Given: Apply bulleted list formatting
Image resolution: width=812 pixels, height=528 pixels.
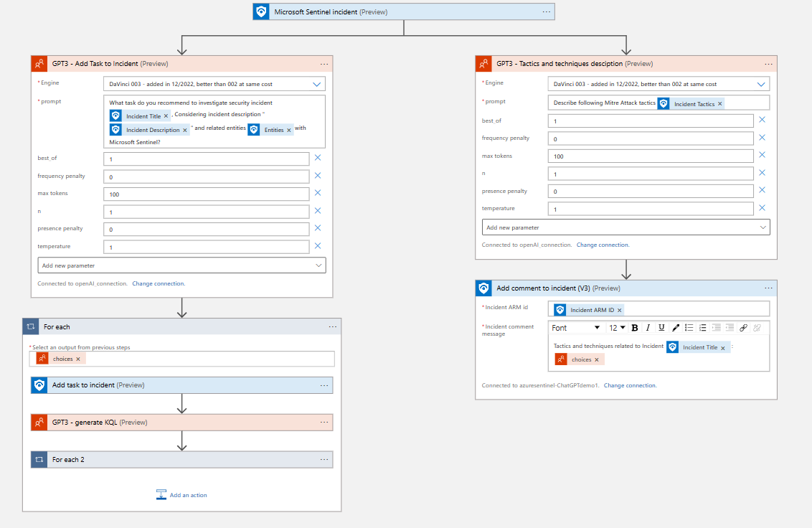Looking at the screenshot, I should click(x=689, y=327).
